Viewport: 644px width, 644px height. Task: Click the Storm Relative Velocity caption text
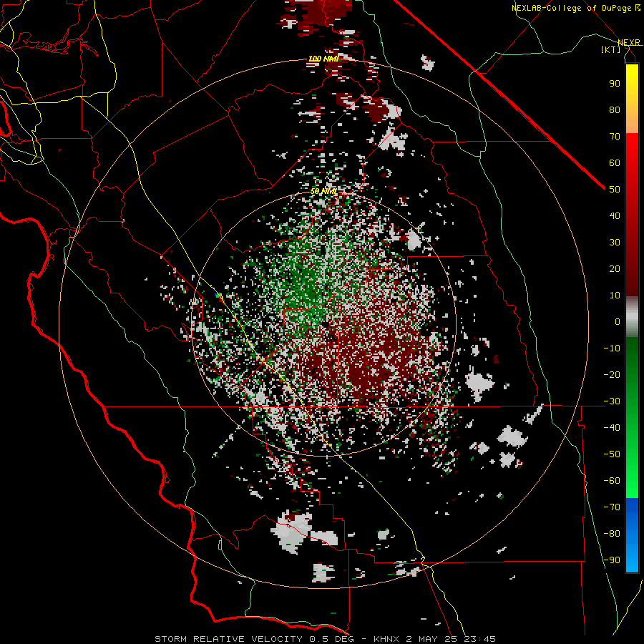(325, 639)
